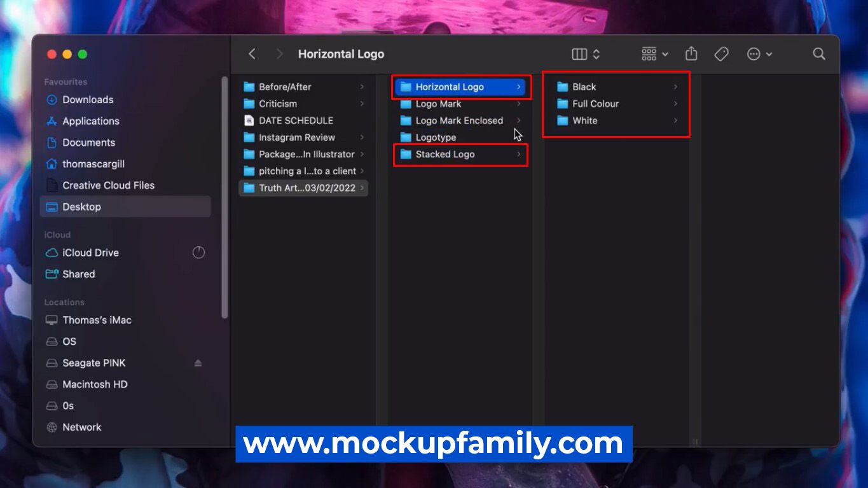This screenshot has height=488, width=868.
Task: Click the share icon in toolbar
Action: (x=691, y=54)
